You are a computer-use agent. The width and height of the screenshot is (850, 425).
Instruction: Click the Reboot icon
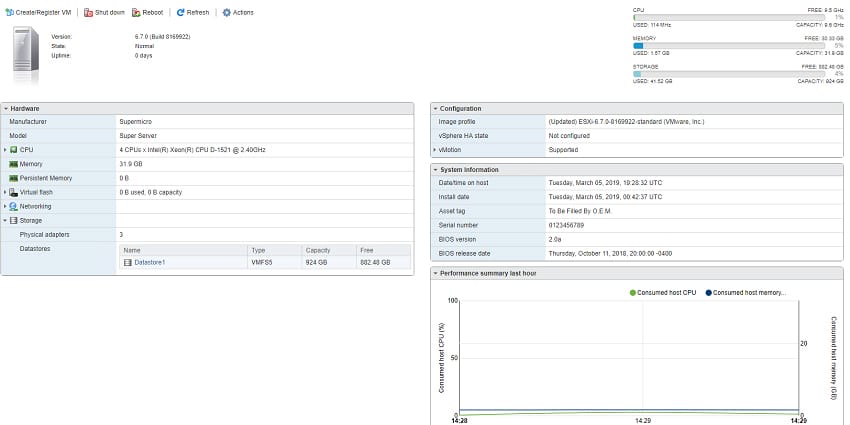pyautogui.click(x=137, y=12)
